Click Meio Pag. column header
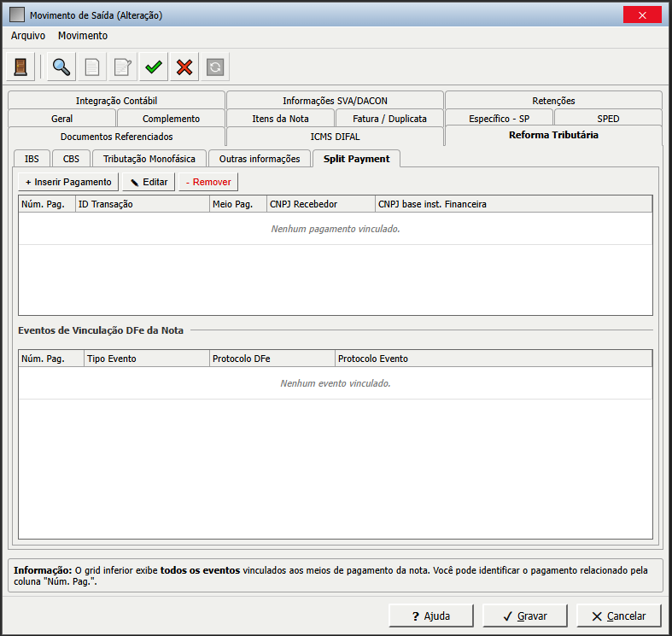 tap(238, 204)
